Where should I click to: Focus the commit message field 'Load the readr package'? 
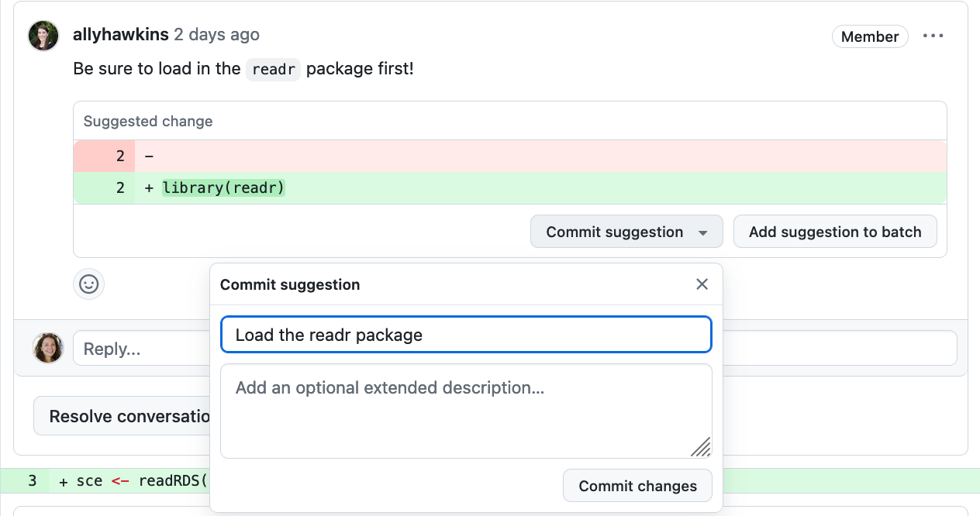coord(466,335)
